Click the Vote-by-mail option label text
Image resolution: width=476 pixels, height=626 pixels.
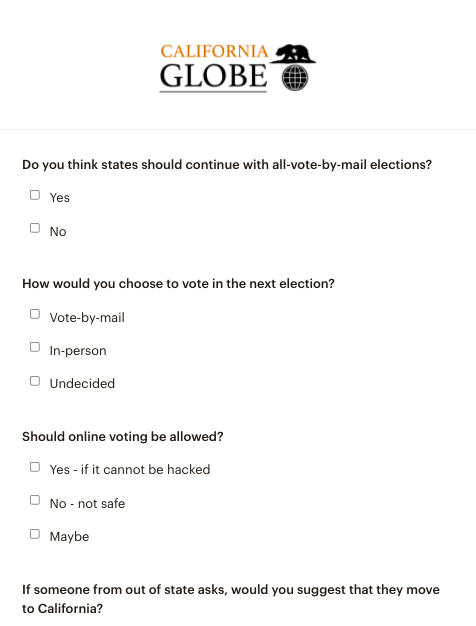pyautogui.click(x=87, y=318)
